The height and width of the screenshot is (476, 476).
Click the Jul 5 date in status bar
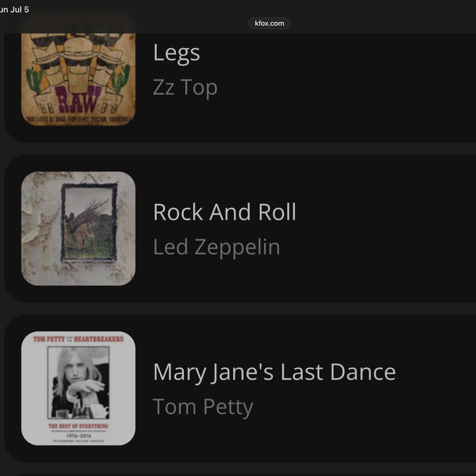coord(20,9)
